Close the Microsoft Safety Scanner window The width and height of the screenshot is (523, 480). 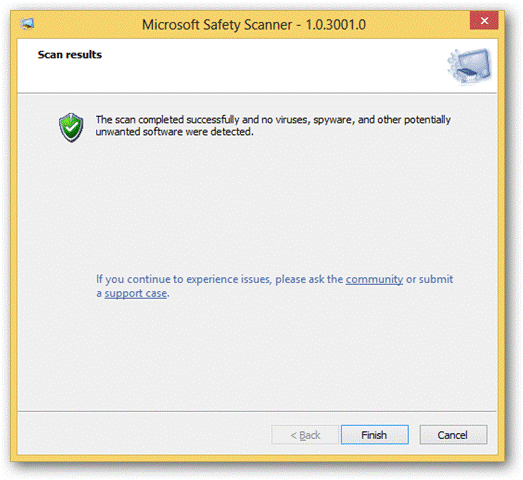click(x=484, y=21)
